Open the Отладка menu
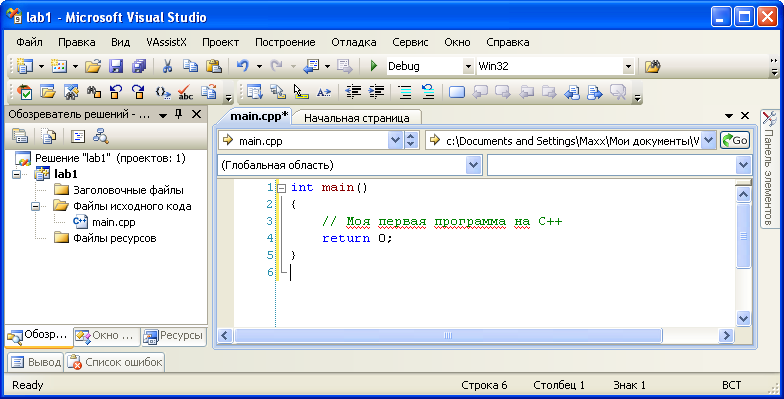Screen dimensions: 784x399 (x=354, y=42)
